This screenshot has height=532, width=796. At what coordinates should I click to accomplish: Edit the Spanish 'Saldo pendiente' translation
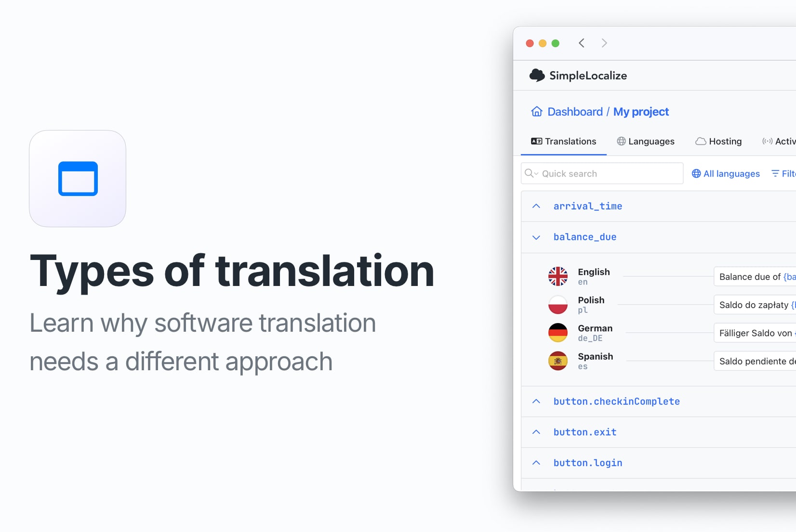click(755, 361)
